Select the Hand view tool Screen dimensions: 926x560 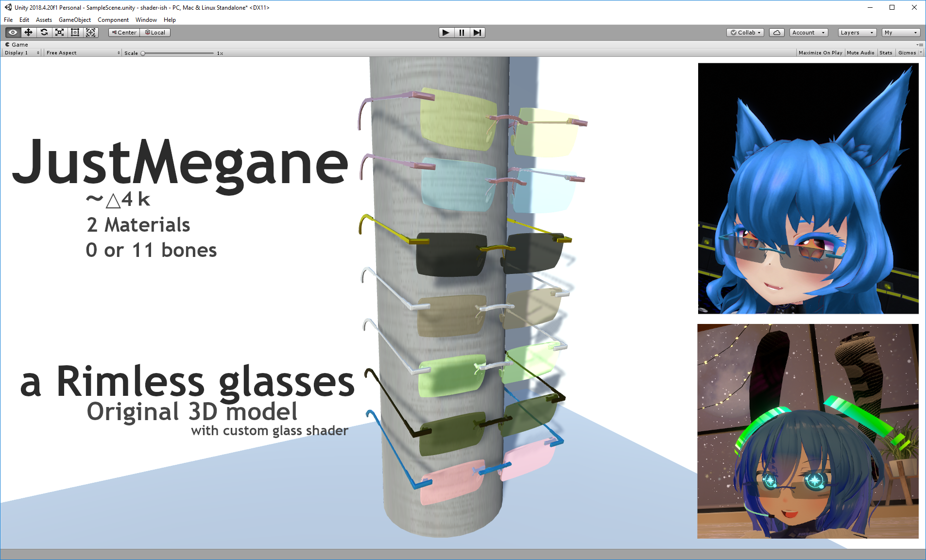tap(13, 33)
